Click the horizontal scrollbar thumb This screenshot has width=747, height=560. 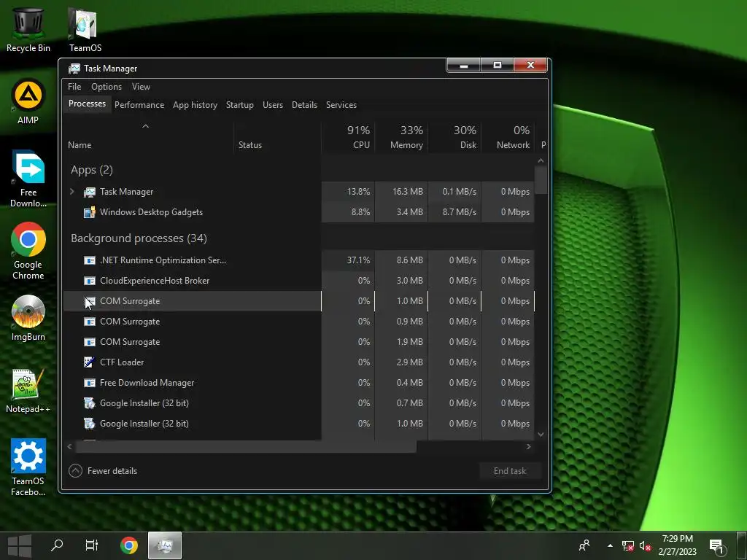pos(246,447)
